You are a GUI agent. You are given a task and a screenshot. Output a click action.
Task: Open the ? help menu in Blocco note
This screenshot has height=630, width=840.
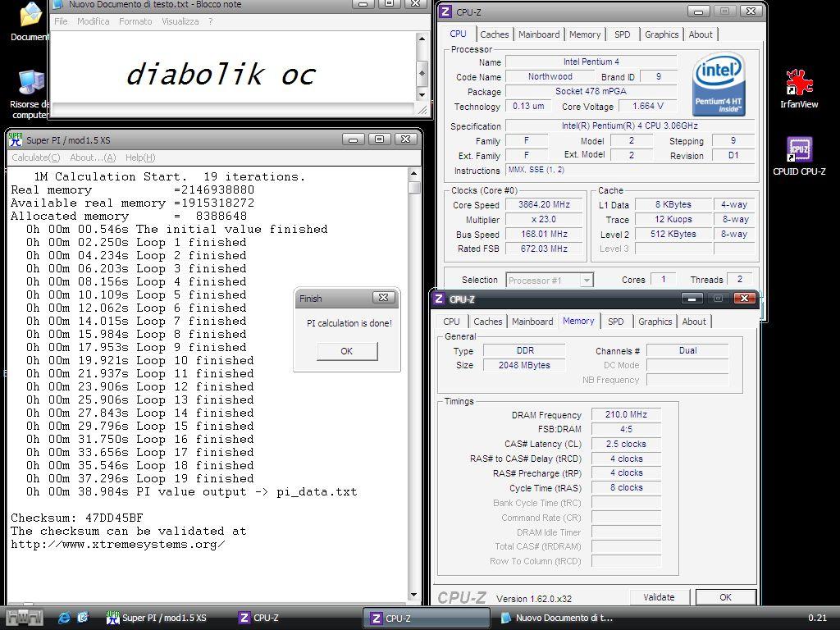pos(211,21)
